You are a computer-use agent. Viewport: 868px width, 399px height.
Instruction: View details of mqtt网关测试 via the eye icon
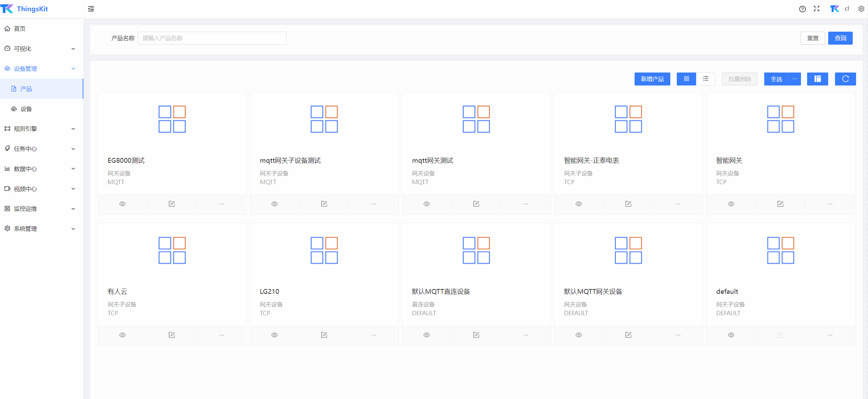pos(426,204)
